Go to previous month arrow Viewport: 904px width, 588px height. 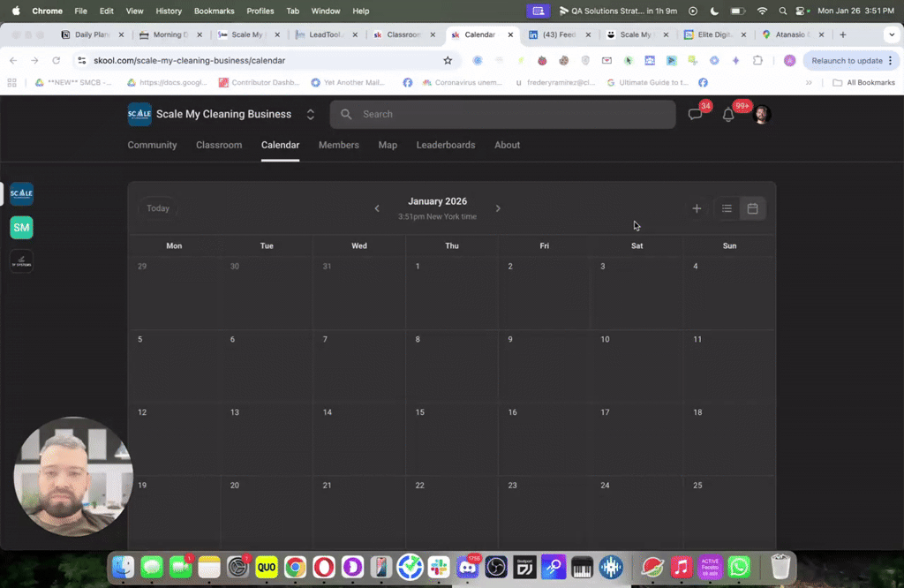377,208
